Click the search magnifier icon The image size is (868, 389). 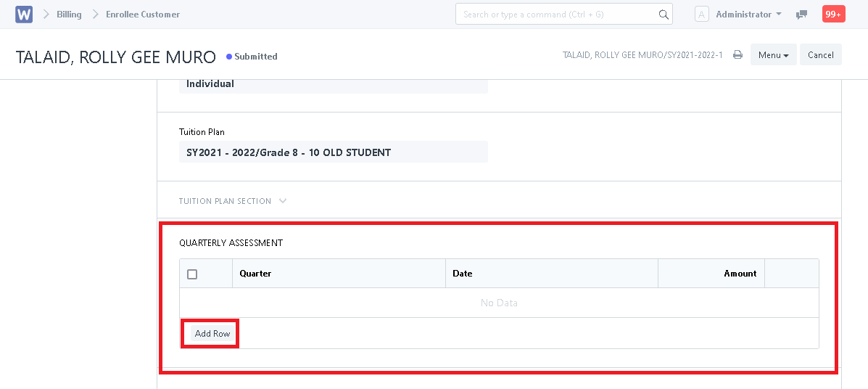pos(664,15)
